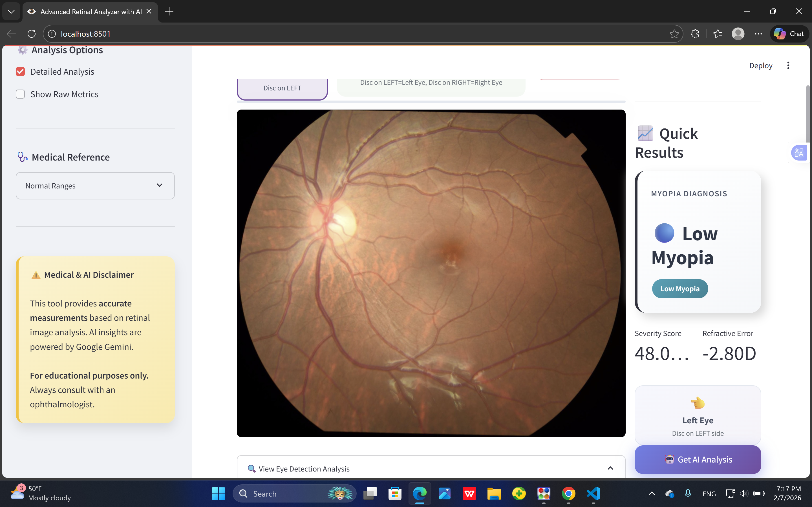
Task: Open the Normal Ranges dropdown
Action: 95,186
